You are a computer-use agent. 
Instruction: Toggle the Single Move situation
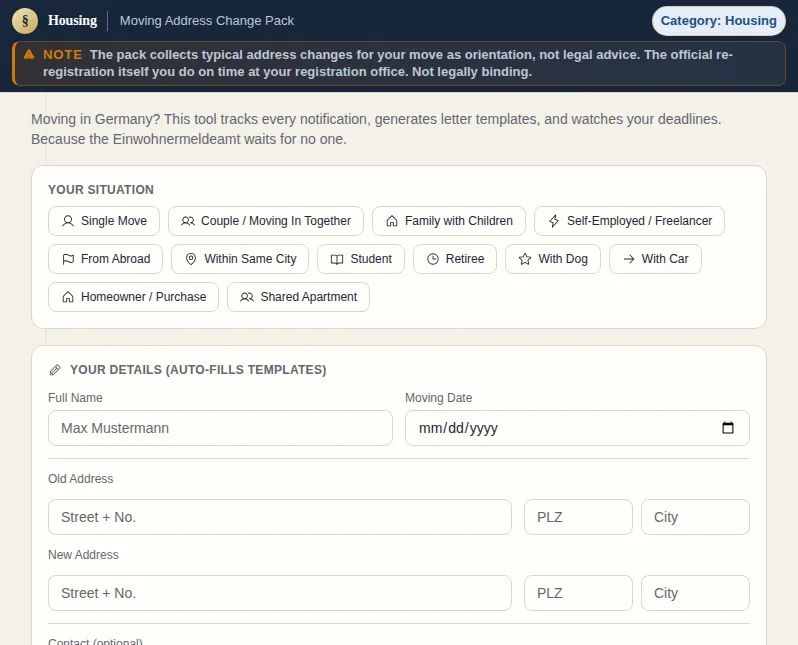(x=104, y=221)
